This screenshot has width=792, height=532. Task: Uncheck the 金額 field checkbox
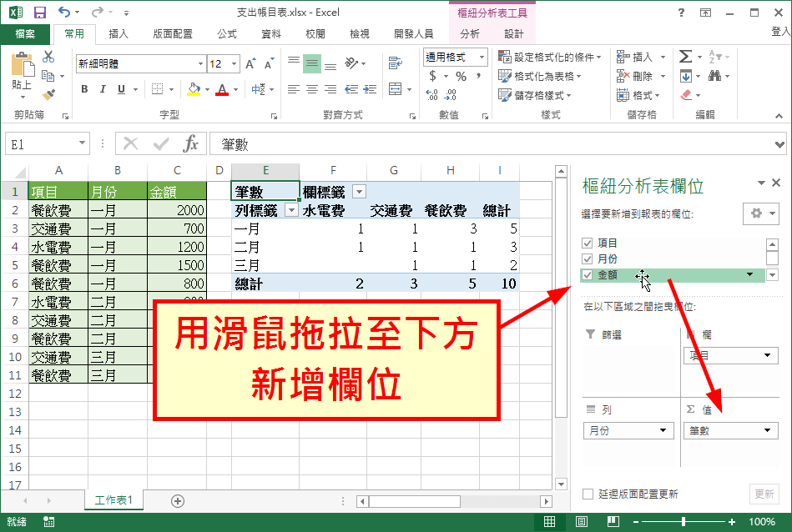(587, 275)
